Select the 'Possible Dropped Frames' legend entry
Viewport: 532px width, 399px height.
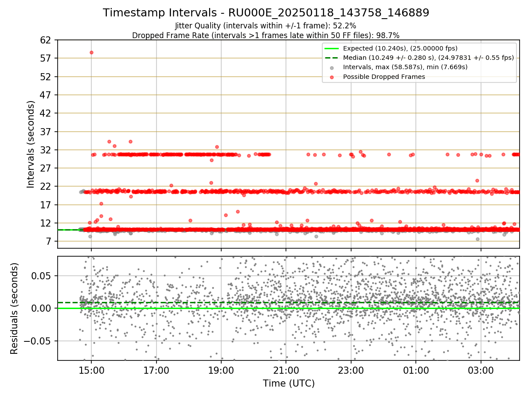click(384, 76)
